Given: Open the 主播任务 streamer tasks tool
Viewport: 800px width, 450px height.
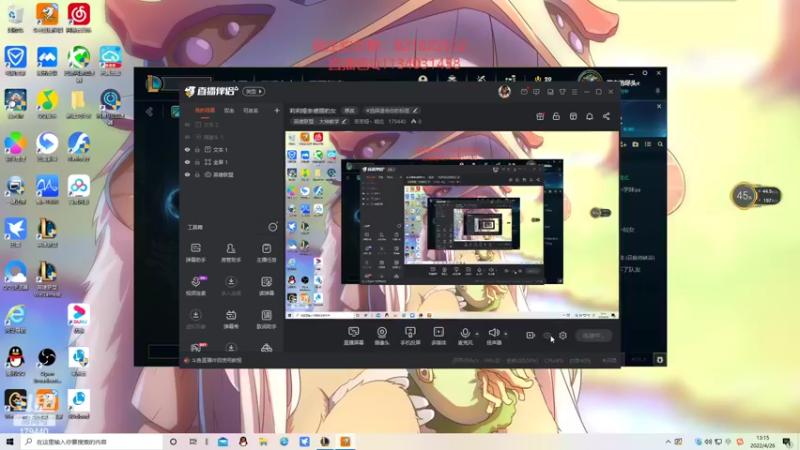Looking at the screenshot, I should pyautogui.click(x=266, y=253).
